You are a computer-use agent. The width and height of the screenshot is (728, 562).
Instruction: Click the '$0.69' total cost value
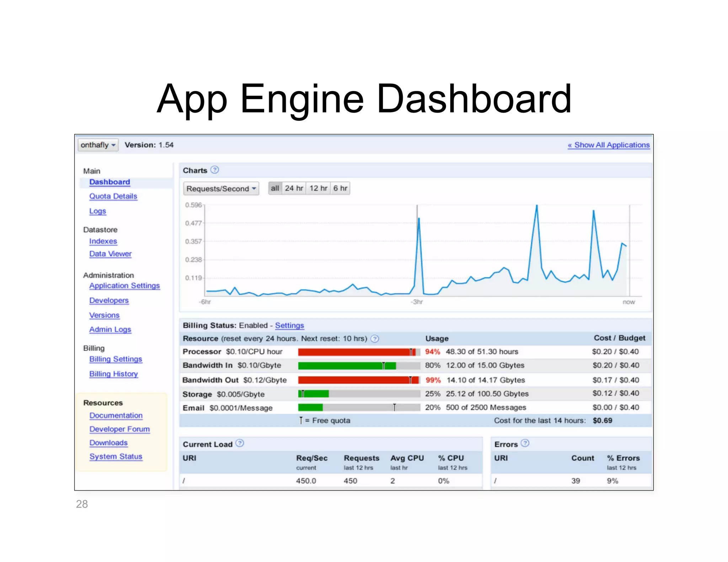[602, 421]
